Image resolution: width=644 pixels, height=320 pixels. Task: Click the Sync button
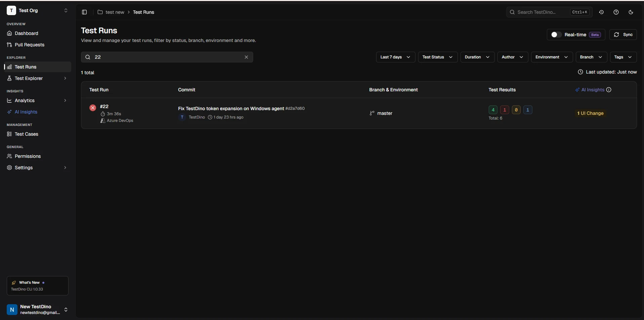pyautogui.click(x=623, y=35)
